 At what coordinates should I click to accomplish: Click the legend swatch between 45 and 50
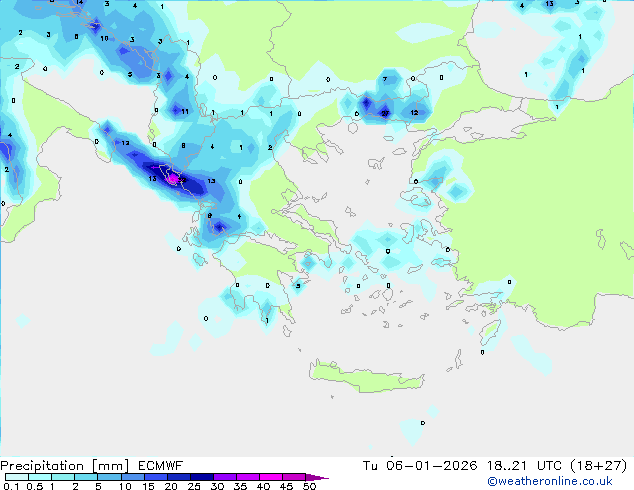(x=294, y=477)
